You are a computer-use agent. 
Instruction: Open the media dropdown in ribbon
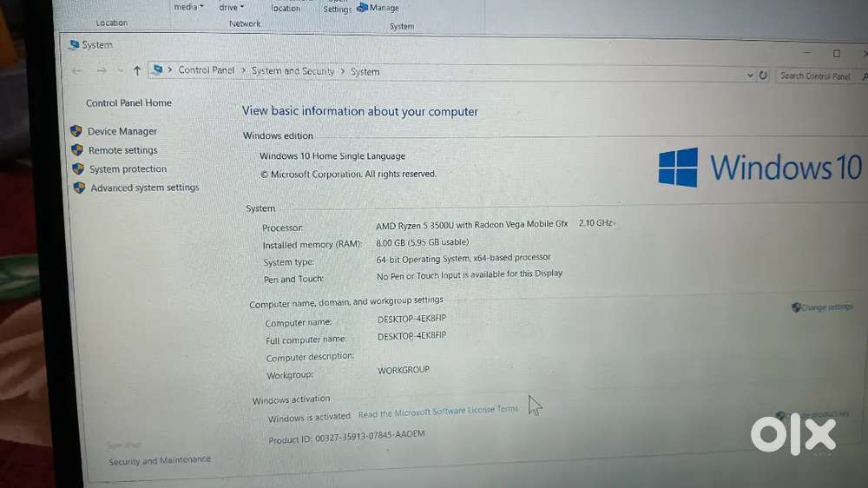[x=188, y=7]
